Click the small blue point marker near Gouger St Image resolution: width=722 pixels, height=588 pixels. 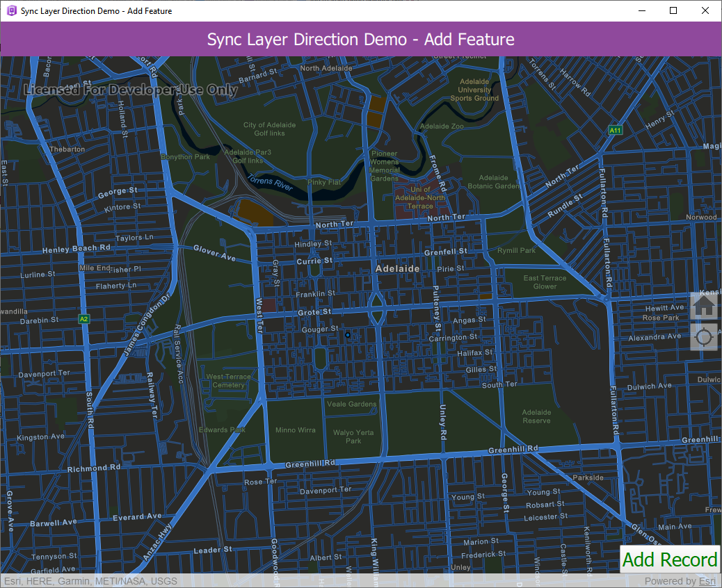[348, 335]
